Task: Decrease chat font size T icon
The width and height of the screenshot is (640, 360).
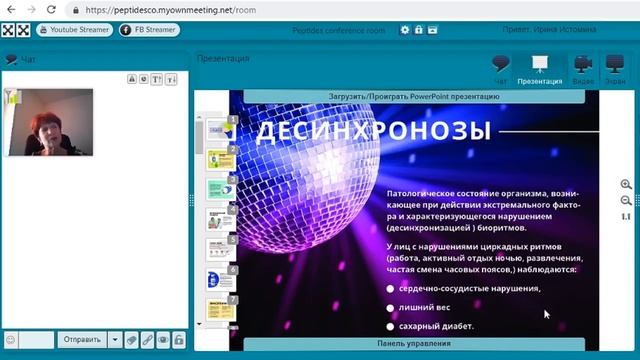Action: click(x=171, y=79)
